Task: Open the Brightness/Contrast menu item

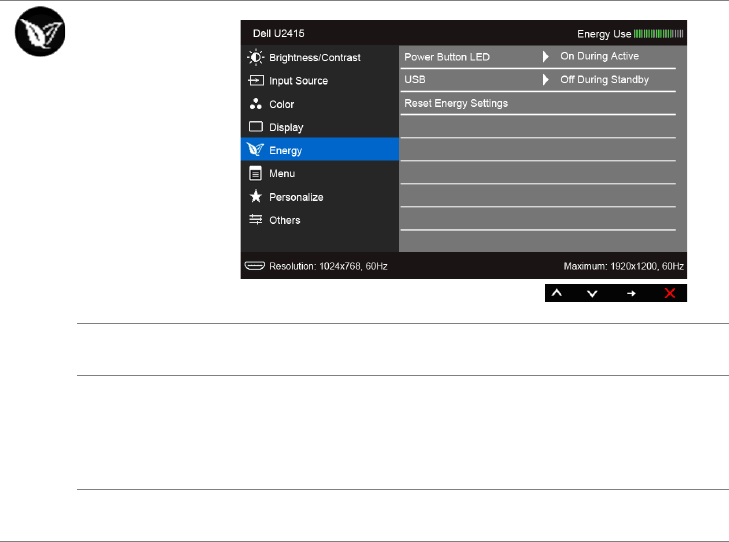Action: 320,57
